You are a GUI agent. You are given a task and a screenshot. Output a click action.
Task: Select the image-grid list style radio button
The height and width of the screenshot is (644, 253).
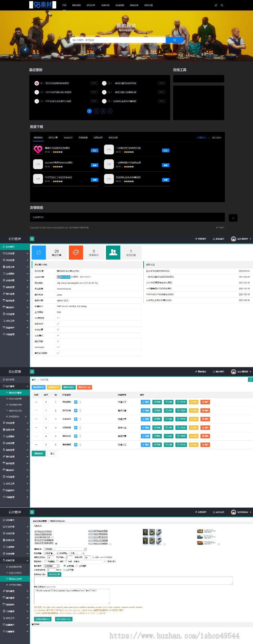pyautogui.click(x=164, y=544)
